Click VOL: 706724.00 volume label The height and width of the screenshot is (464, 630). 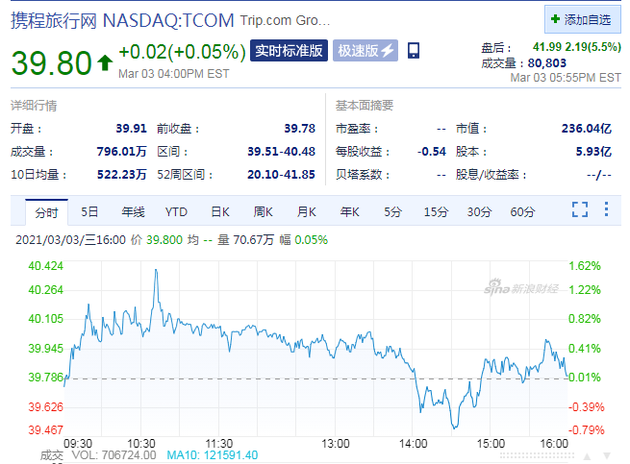point(114,455)
